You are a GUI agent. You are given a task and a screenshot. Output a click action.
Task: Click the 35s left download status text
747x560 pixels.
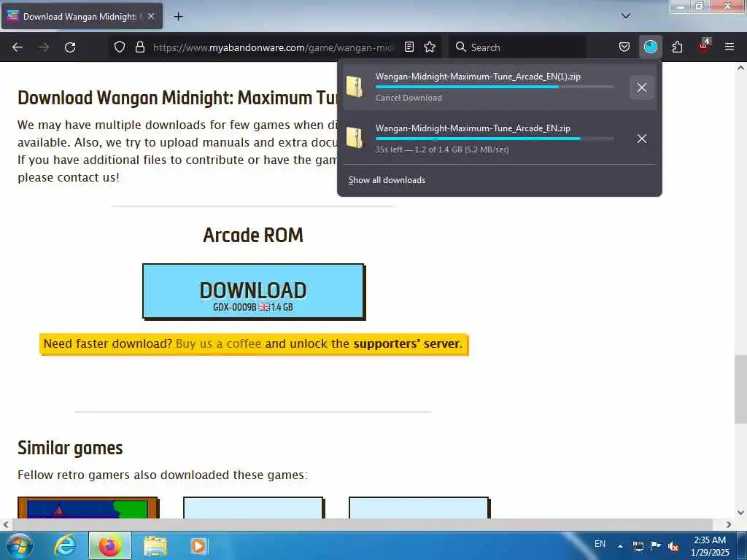click(x=442, y=149)
